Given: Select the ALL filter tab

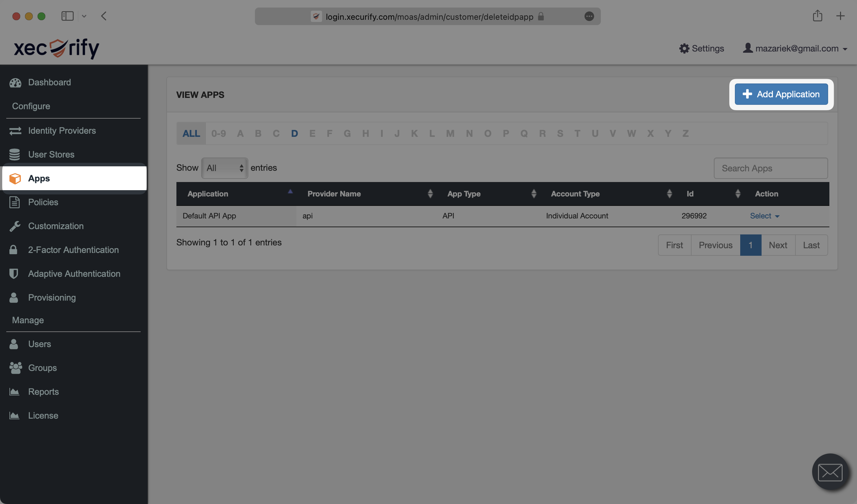Looking at the screenshot, I should pos(191,133).
